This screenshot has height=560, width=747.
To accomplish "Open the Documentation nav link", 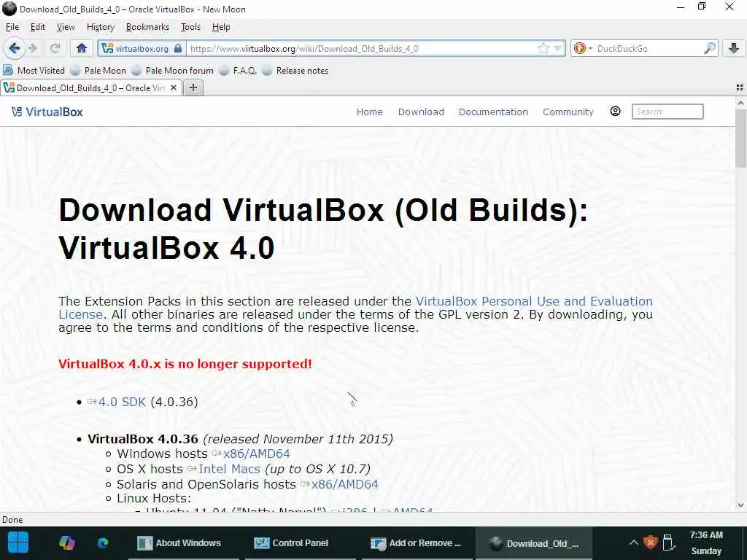I will click(493, 112).
